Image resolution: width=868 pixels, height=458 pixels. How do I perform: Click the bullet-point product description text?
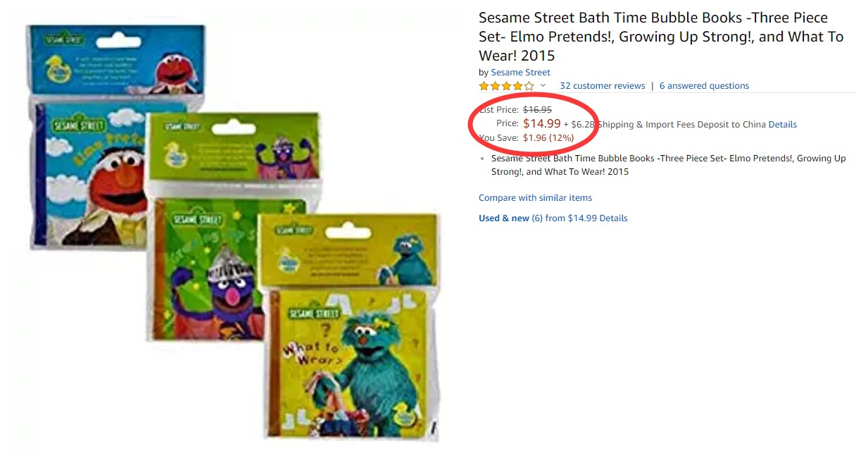point(669,165)
